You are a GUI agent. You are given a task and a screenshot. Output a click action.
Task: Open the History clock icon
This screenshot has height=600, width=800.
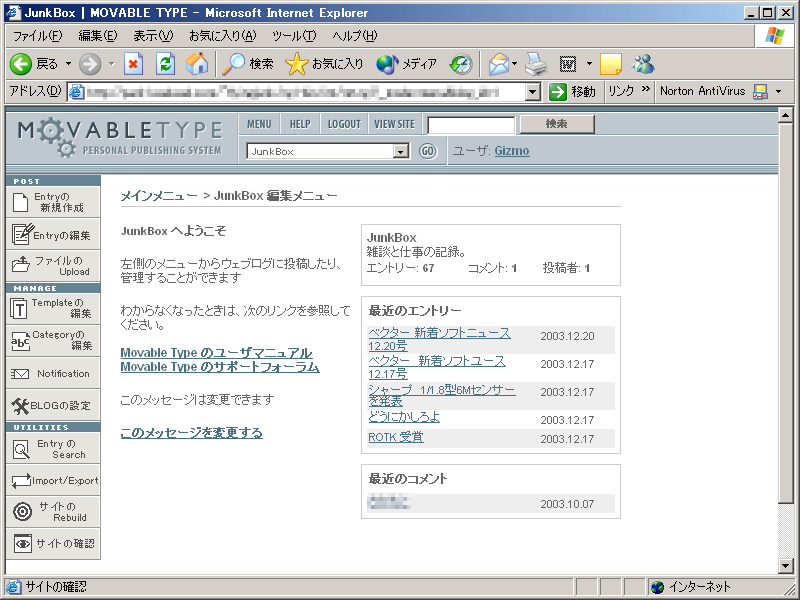pyautogui.click(x=461, y=64)
